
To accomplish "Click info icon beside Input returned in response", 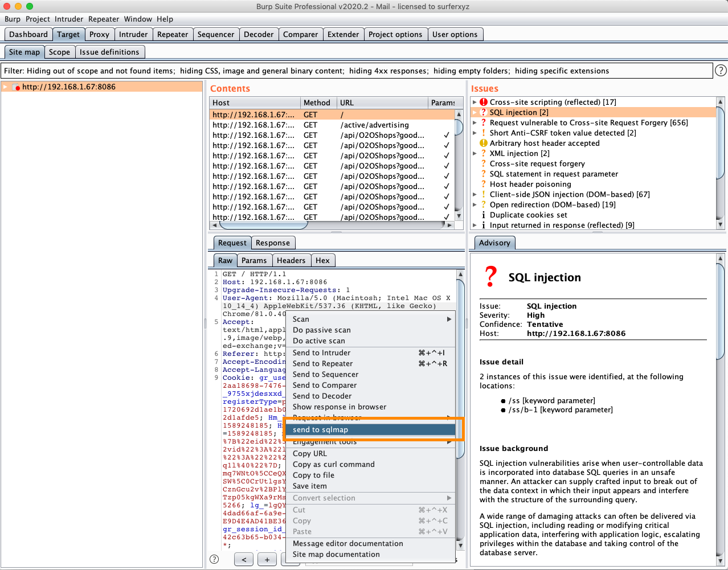I will tap(484, 225).
